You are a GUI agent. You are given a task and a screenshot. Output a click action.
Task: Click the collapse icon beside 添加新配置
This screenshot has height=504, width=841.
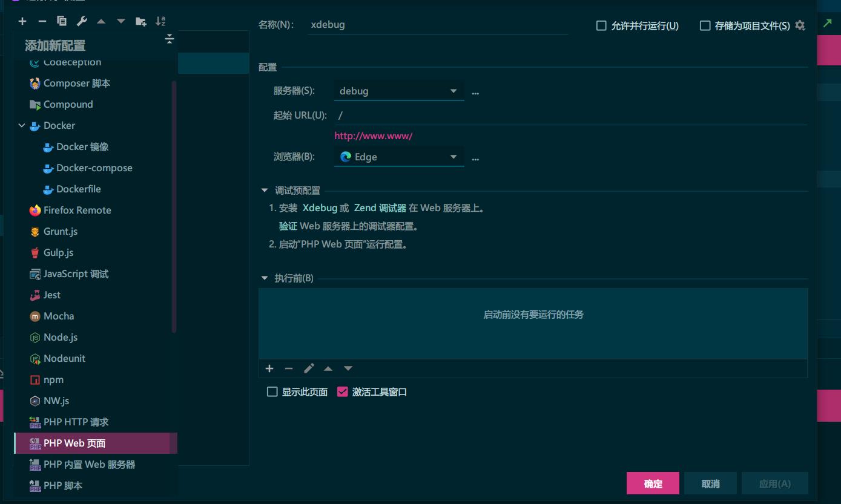coord(170,39)
